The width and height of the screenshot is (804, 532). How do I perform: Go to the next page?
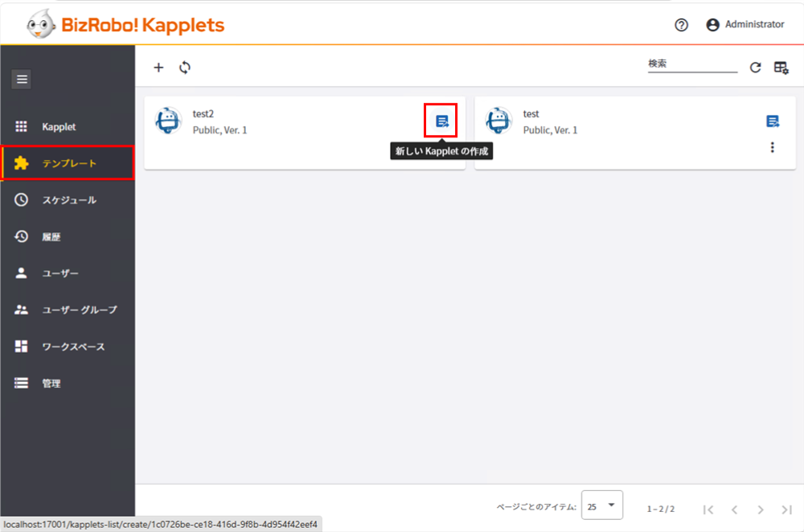point(761,509)
